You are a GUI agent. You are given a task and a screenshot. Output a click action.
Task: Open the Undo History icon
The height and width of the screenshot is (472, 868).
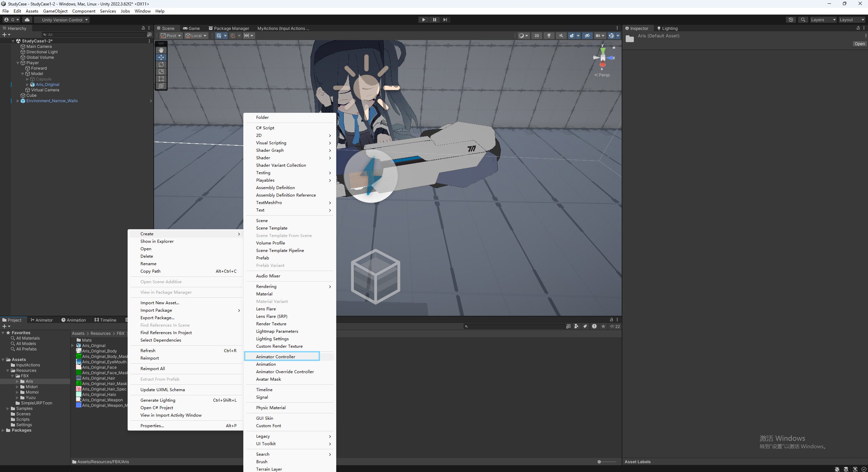[x=791, y=20]
